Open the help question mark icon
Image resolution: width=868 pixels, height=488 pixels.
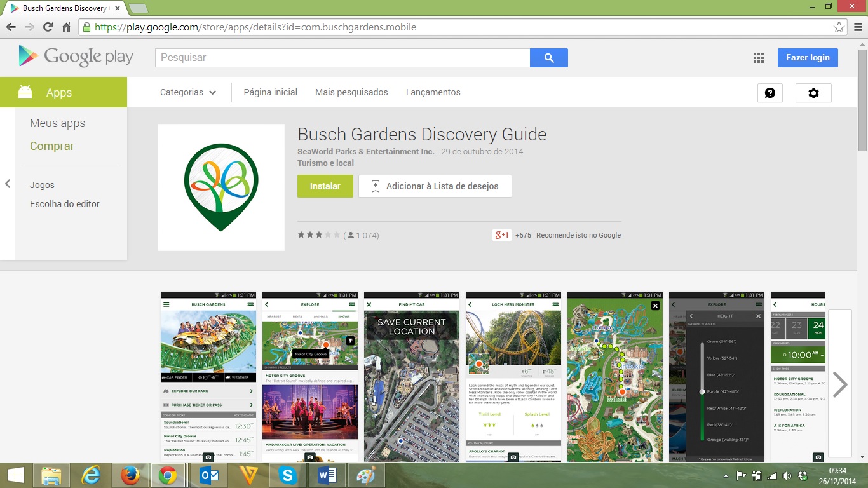pos(770,93)
